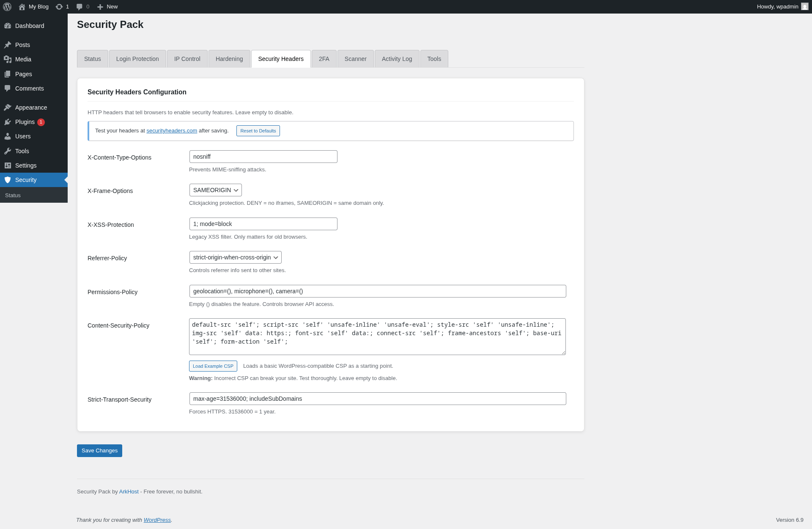Open the Comments bubble sidebar icon

[x=8, y=88]
